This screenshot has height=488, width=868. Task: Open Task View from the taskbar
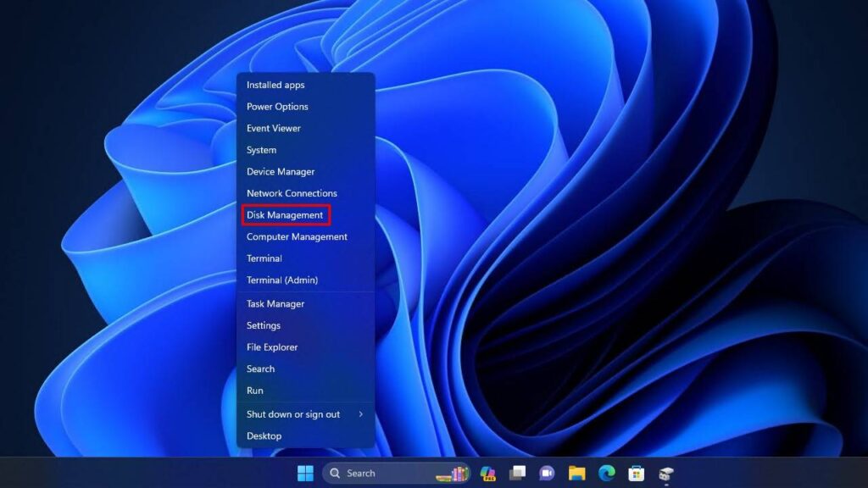point(517,473)
